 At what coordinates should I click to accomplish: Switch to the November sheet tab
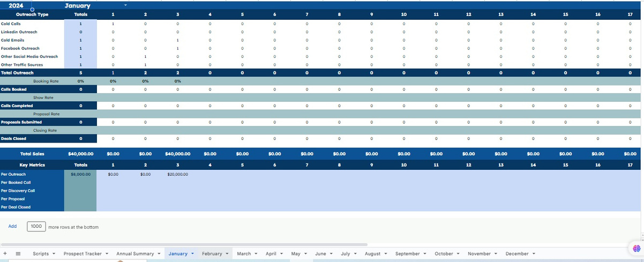[x=479, y=253]
